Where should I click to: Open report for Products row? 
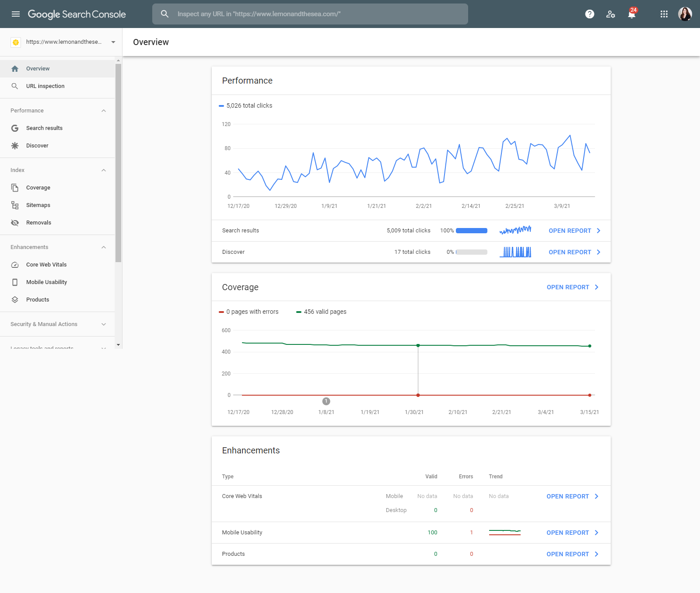point(573,554)
